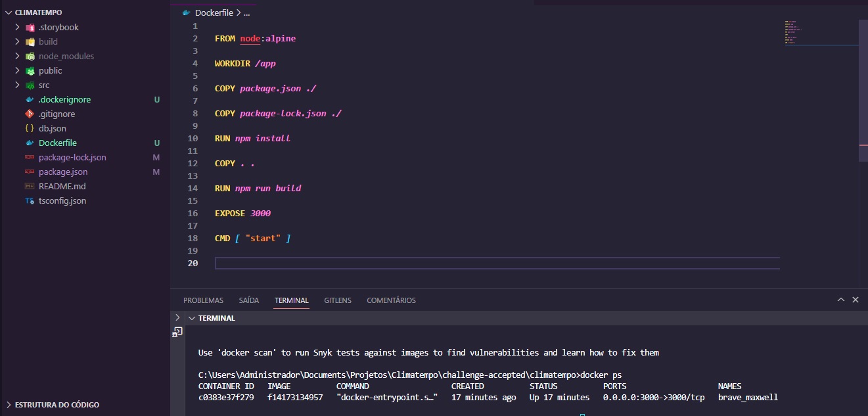Place cursor on empty line 20

point(497,264)
